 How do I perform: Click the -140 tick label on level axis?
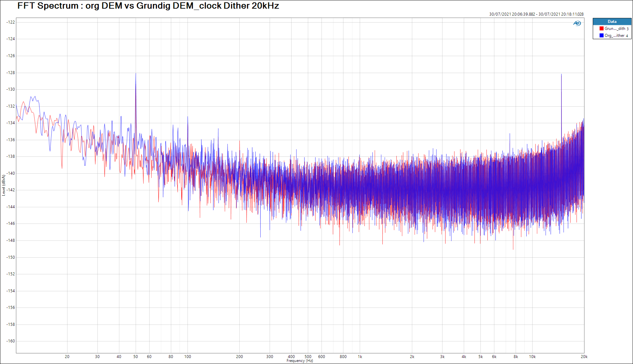11,173
